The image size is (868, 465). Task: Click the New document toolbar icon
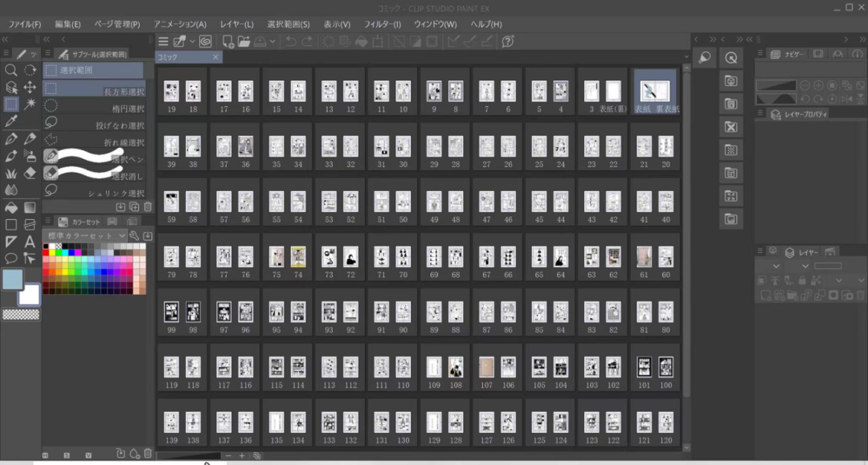click(227, 42)
